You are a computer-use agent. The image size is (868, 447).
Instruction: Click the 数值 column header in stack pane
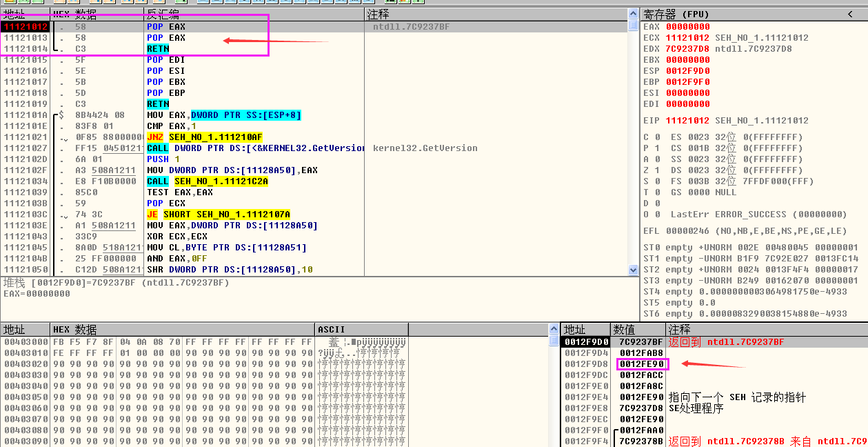(x=638, y=330)
